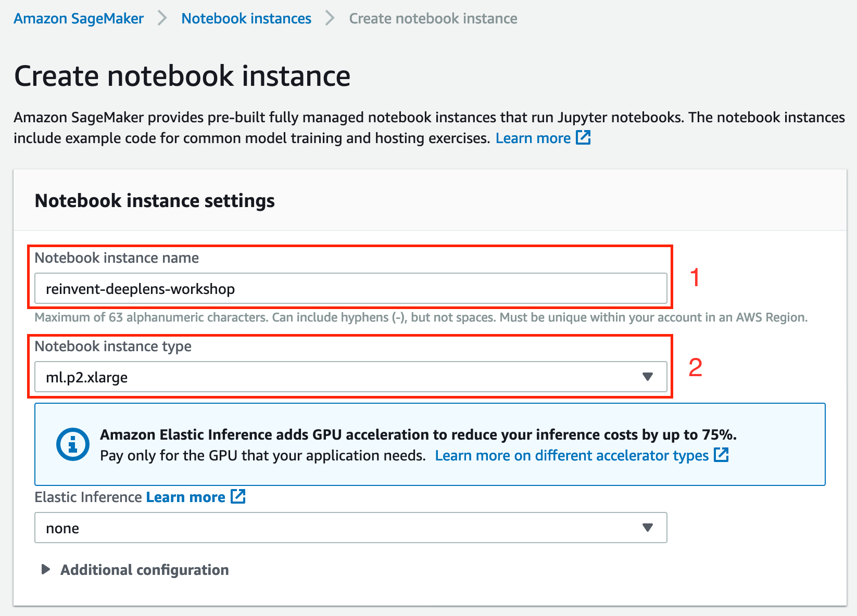Open Learn more on different accelerator types
Viewport: 857px width, 616px height.
(572, 455)
